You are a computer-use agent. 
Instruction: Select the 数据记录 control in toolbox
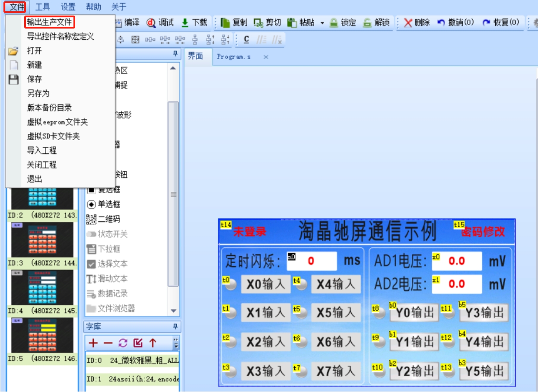coord(108,293)
